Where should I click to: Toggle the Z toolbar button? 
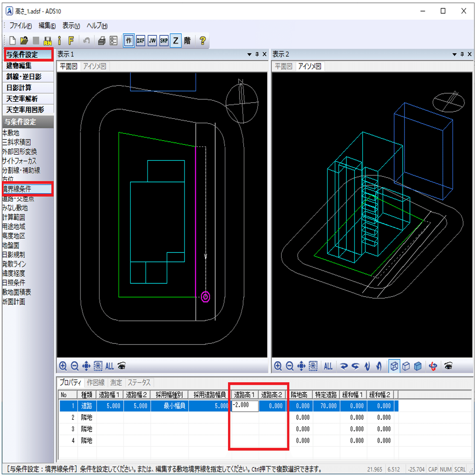point(176,40)
